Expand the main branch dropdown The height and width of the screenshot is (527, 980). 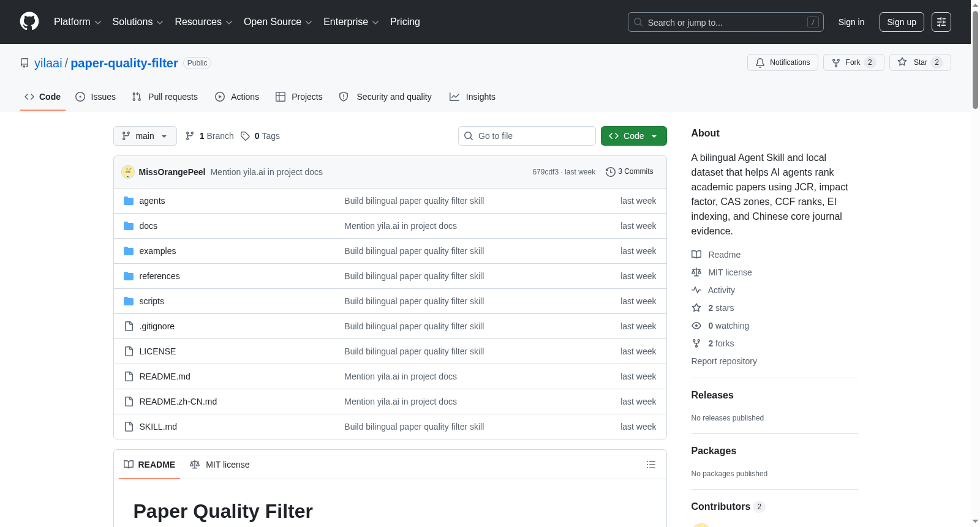point(145,136)
